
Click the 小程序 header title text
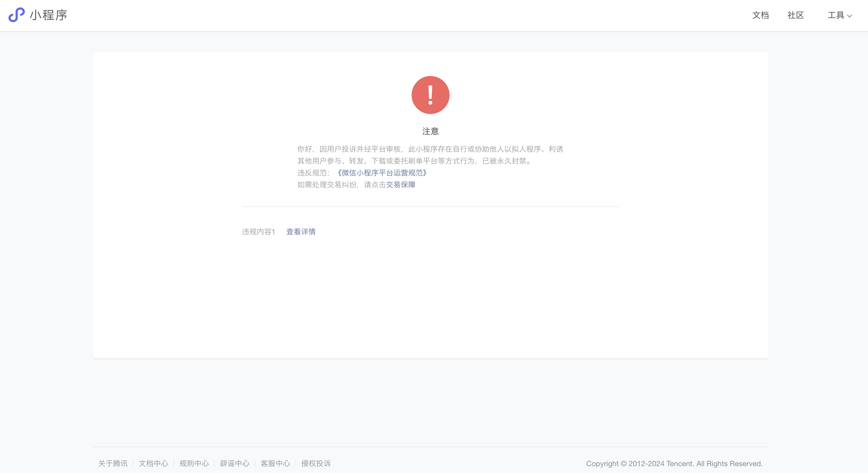(49, 15)
